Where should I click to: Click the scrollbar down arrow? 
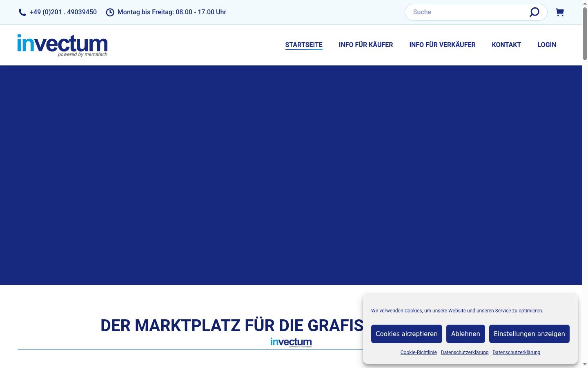(x=585, y=364)
